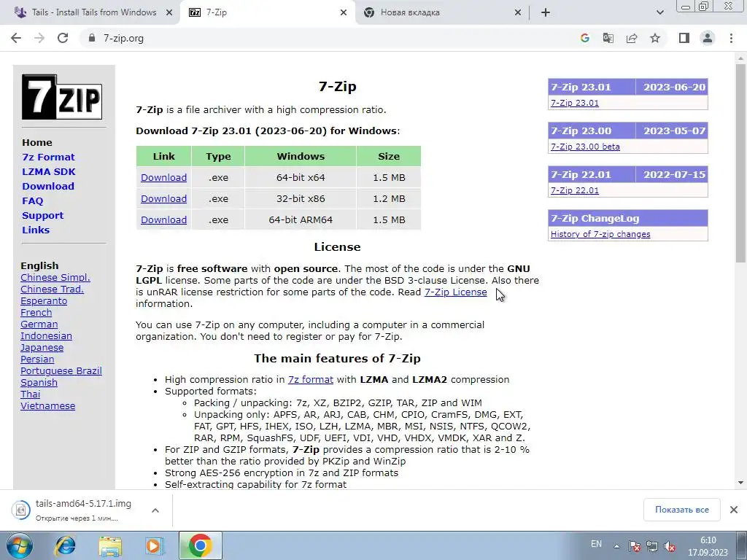Expand tab search dropdown arrow
Screen dimensions: 747x560
click(x=659, y=12)
